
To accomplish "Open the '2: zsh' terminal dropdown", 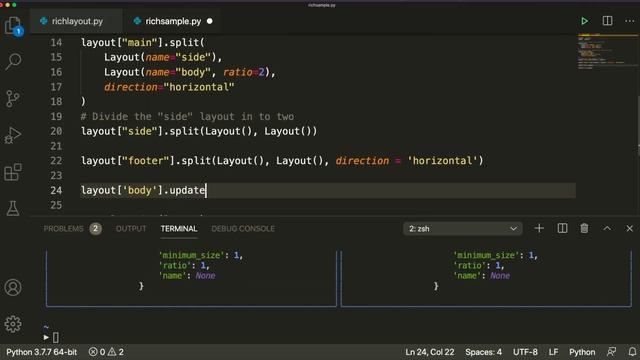I will point(463,229).
